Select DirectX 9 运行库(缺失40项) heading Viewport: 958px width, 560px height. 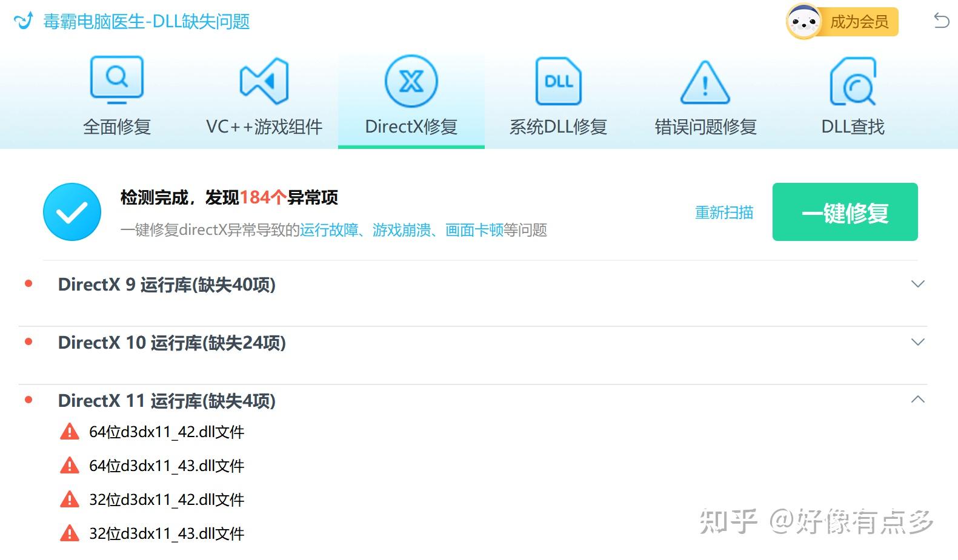(x=167, y=285)
